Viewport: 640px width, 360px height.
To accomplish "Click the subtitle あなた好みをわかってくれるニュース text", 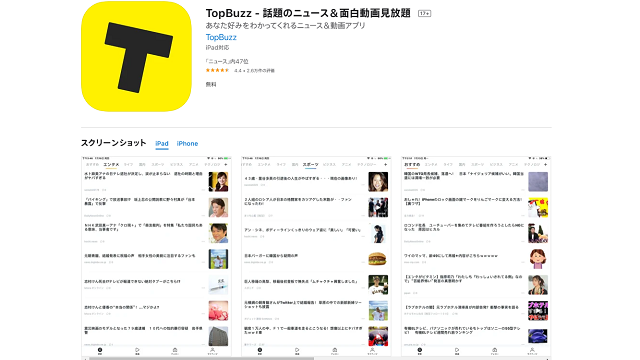I will (285, 25).
